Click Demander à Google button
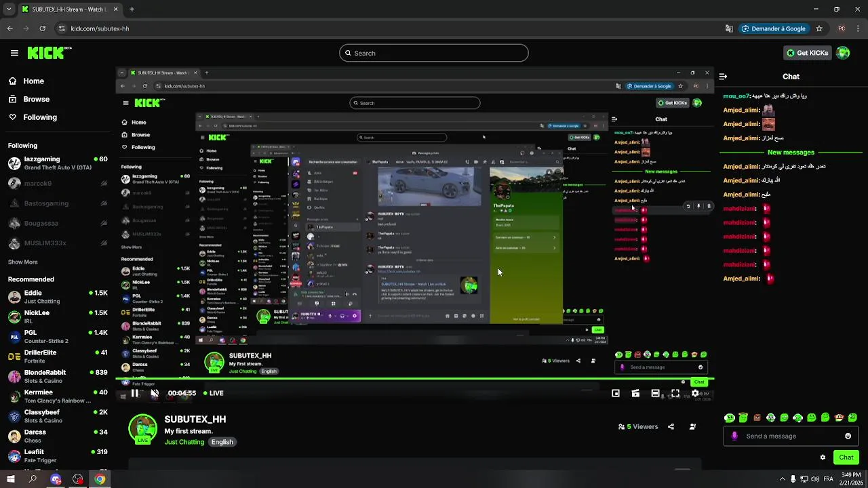 coord(774,28)
